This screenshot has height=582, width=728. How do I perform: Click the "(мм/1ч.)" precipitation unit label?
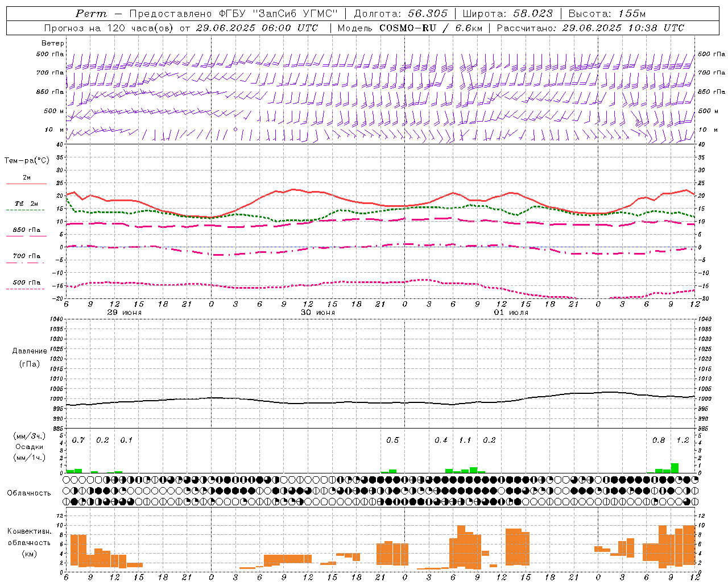pyautogui.click(x=29, y=458)
